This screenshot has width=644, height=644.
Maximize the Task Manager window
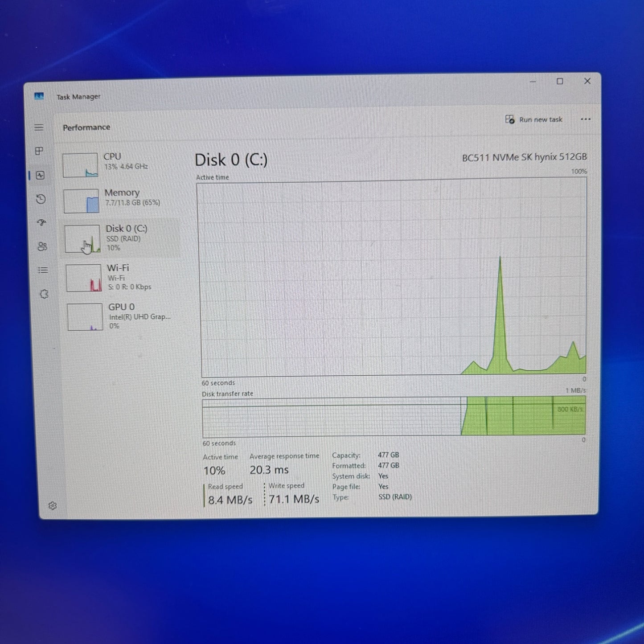click(560, 82)
